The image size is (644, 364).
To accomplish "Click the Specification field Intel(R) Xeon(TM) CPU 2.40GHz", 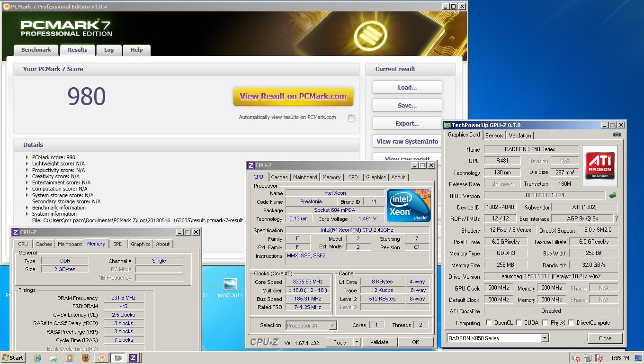I will pos(358,230).
